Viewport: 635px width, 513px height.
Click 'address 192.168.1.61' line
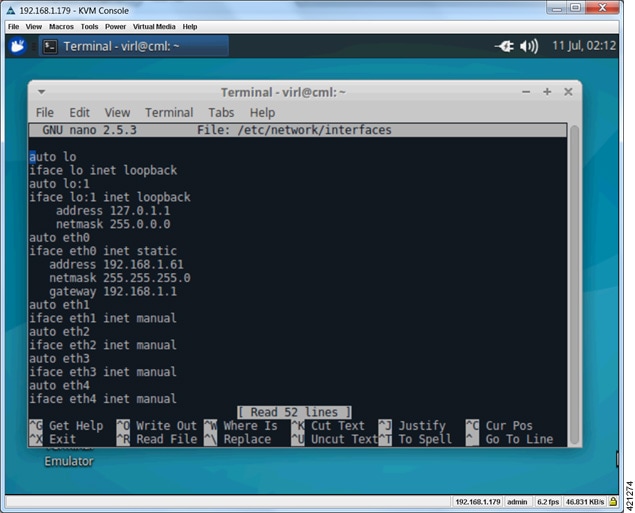tap(116, 264)
